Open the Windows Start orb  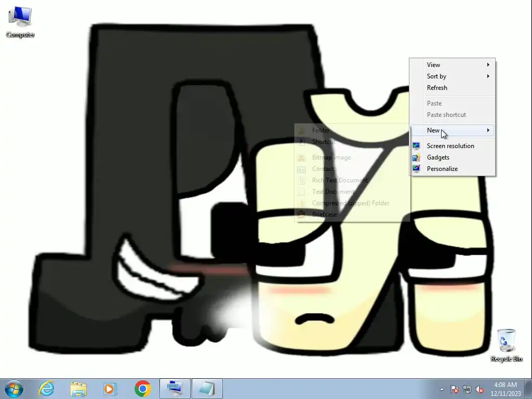coord(14,389)
